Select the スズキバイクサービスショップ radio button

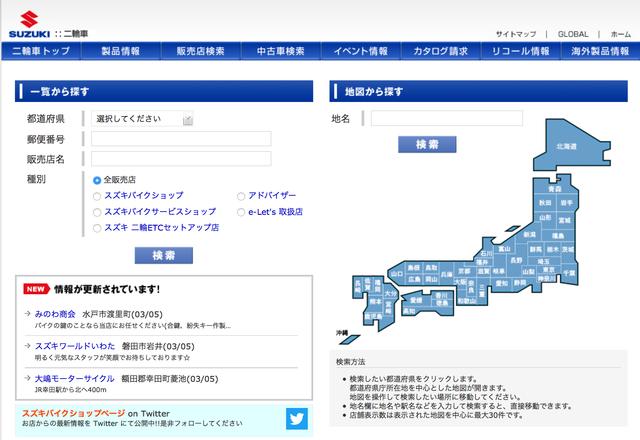97,212
